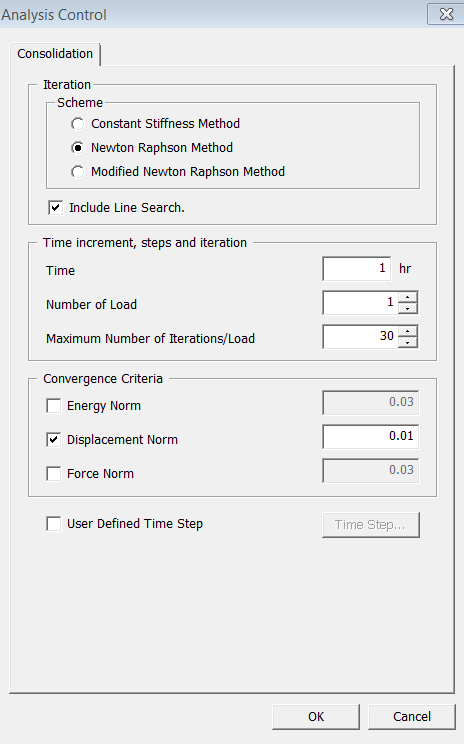Image resolution: width=464 pixels, height=744 pixels.
Task: Decrease Number of Load with down arrow
Action: tap(408, 308)
